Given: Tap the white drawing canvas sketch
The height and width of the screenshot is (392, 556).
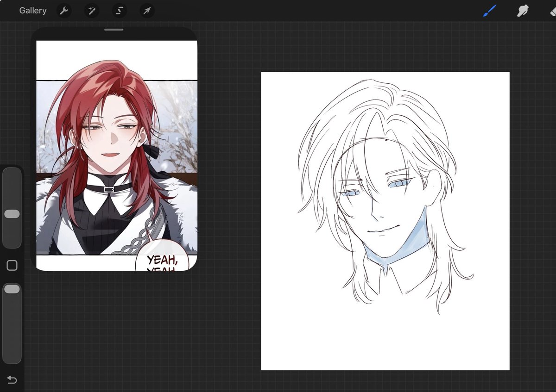Looking at the screenshot, I should pyautogui.click(x=385, y=221).
